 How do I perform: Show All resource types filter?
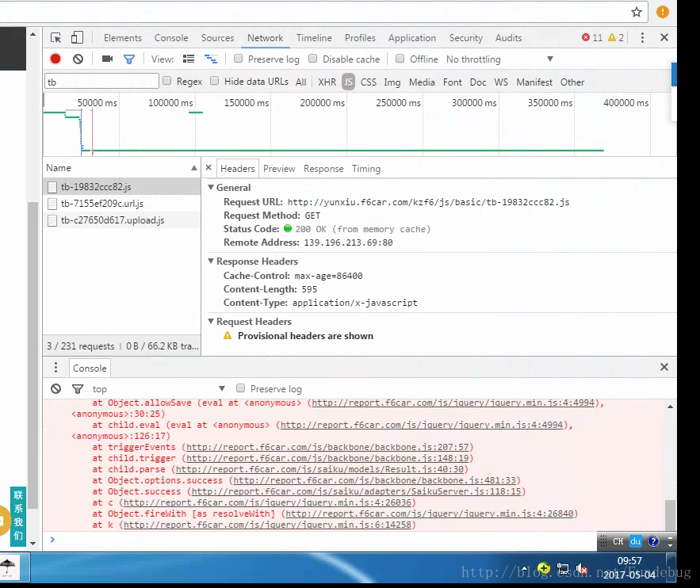301,82
